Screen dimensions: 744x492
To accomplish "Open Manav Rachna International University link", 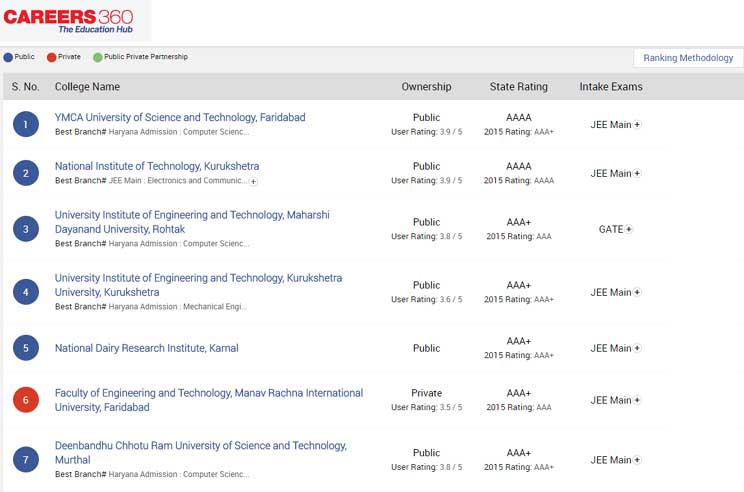I will (x=209, y=400).
